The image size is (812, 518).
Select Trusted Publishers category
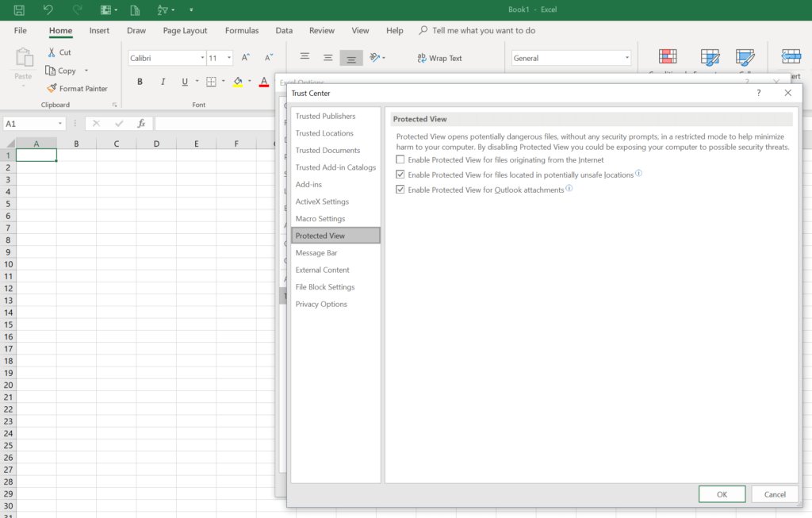[x=335, y=116]
